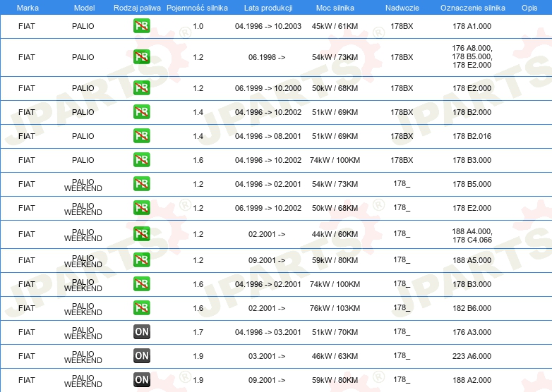This screenshot has height=392, width=552.
Task: Click the petrol icon in the 06.1999 -> 10.2000 row
Action: coord(141,88)
